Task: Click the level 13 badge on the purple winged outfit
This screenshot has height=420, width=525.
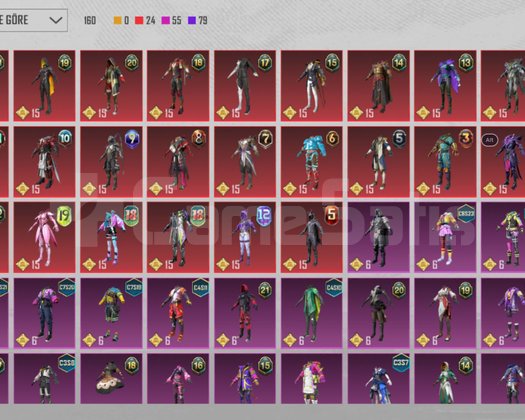Action: pos(466,63)
